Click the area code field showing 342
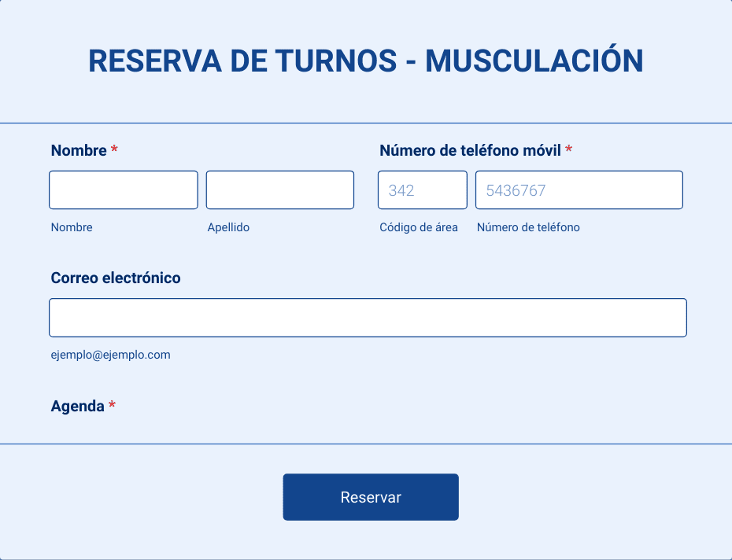Viewport: 732px width, 560px height. [422, 190]
